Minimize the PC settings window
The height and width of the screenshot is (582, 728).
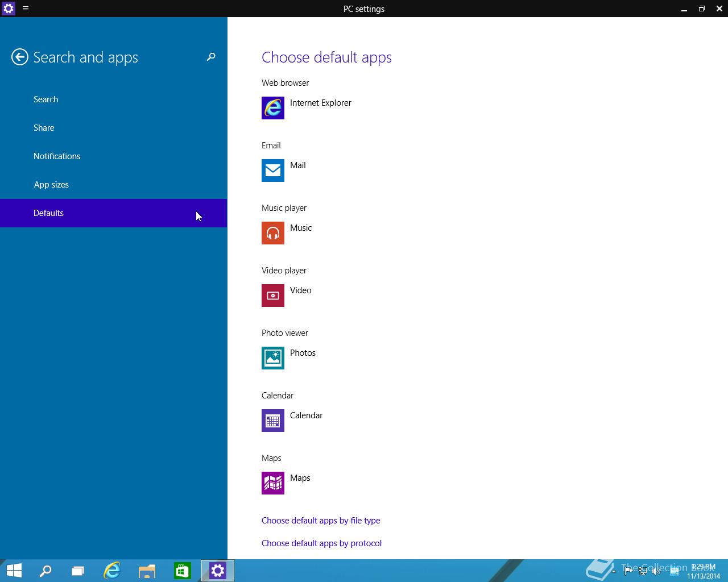684,9
